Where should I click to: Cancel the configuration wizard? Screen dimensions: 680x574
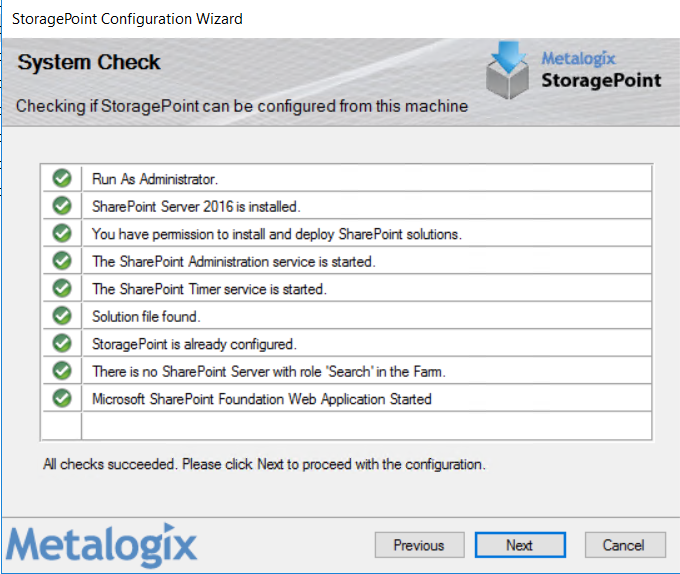(623, 545)
